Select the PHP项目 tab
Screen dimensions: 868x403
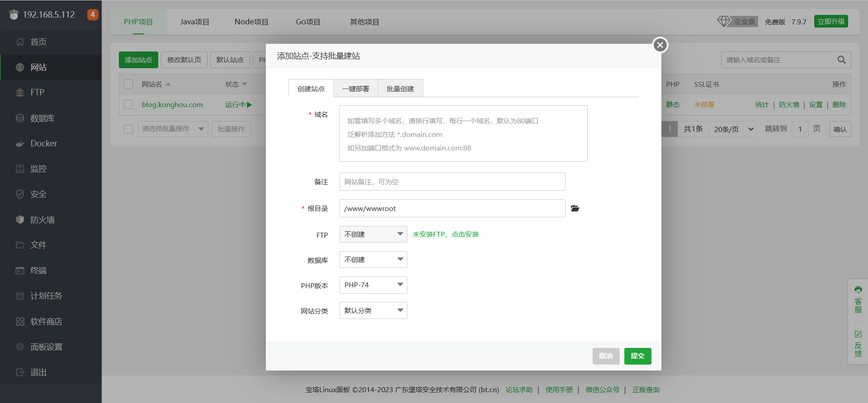coord(138,22)
